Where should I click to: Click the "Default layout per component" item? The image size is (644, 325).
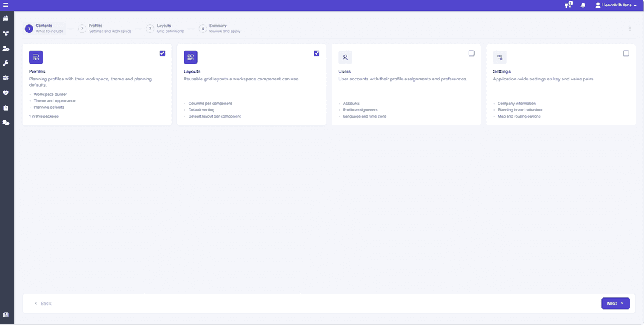[x=214, y=116]
